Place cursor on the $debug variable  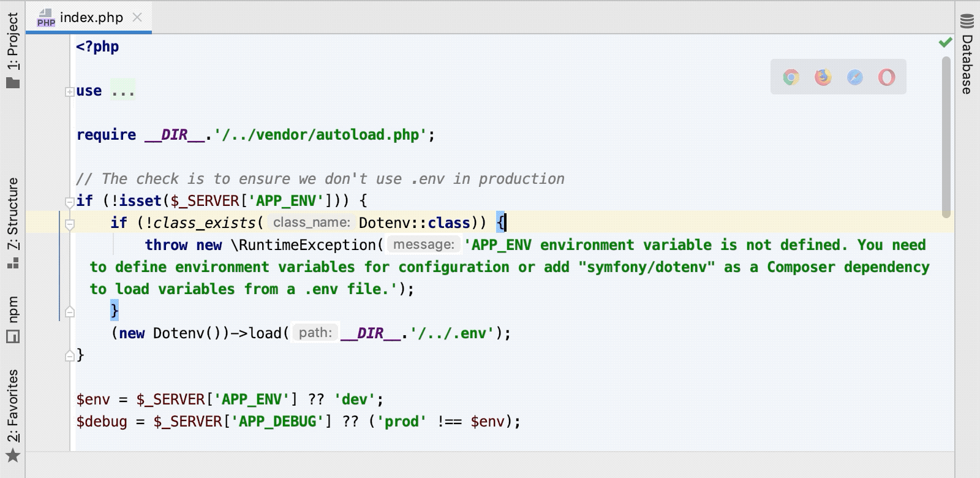click(102, 422)
